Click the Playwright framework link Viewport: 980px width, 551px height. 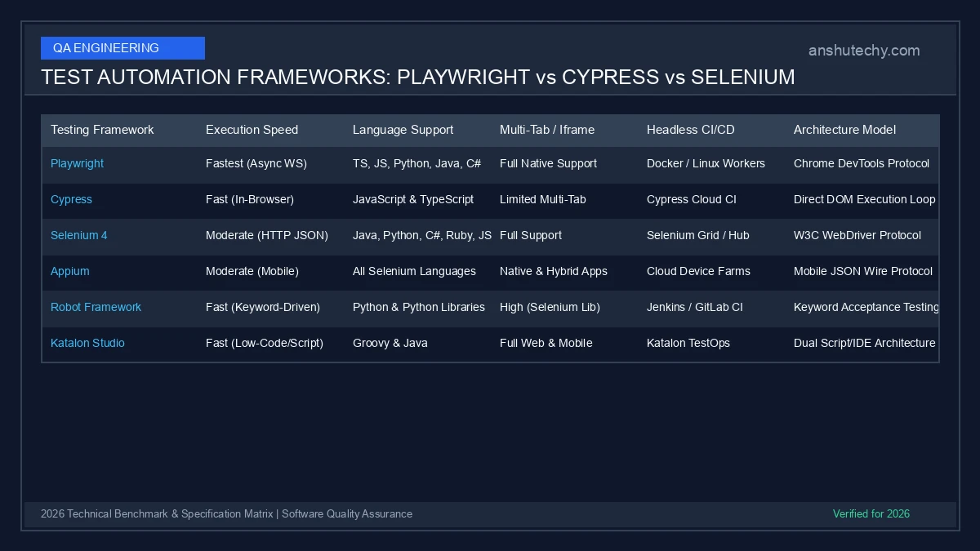(77, 163)
